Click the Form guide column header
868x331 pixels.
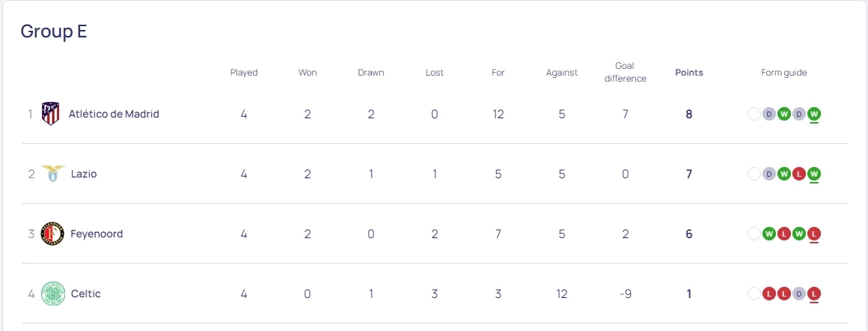[x=784, y=73]
